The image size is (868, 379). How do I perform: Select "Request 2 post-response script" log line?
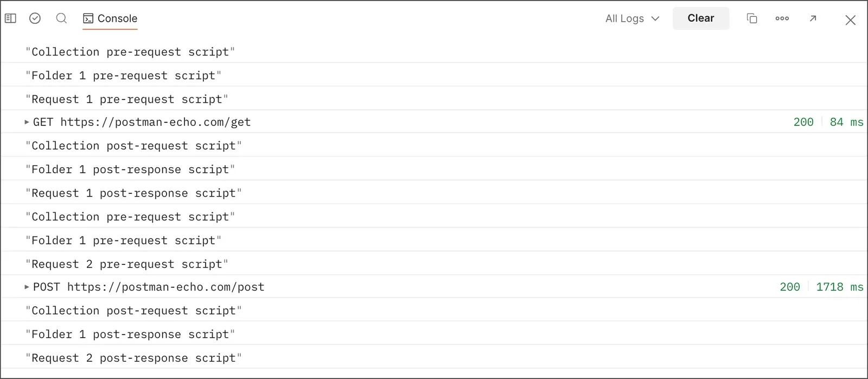point(133,358)
